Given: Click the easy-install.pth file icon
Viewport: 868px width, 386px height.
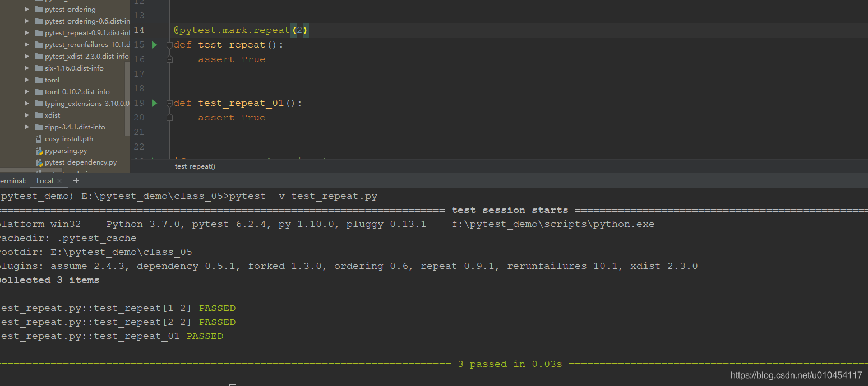Looking at the screenshot, I should (39, 139).
